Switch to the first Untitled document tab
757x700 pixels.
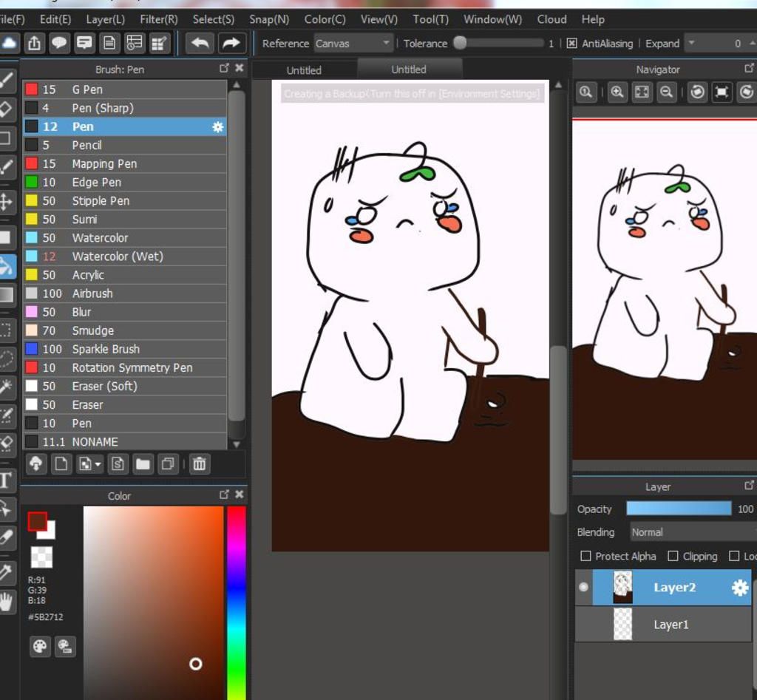point(304,70)
